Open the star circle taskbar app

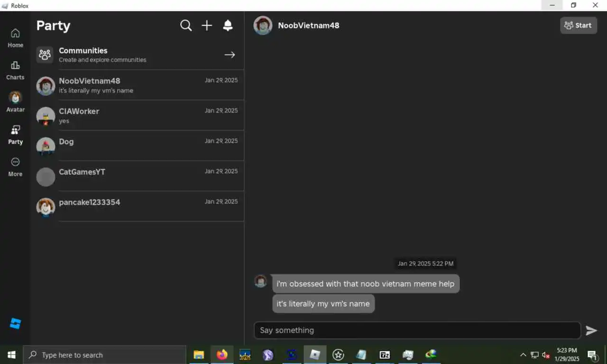click(338, 355)
